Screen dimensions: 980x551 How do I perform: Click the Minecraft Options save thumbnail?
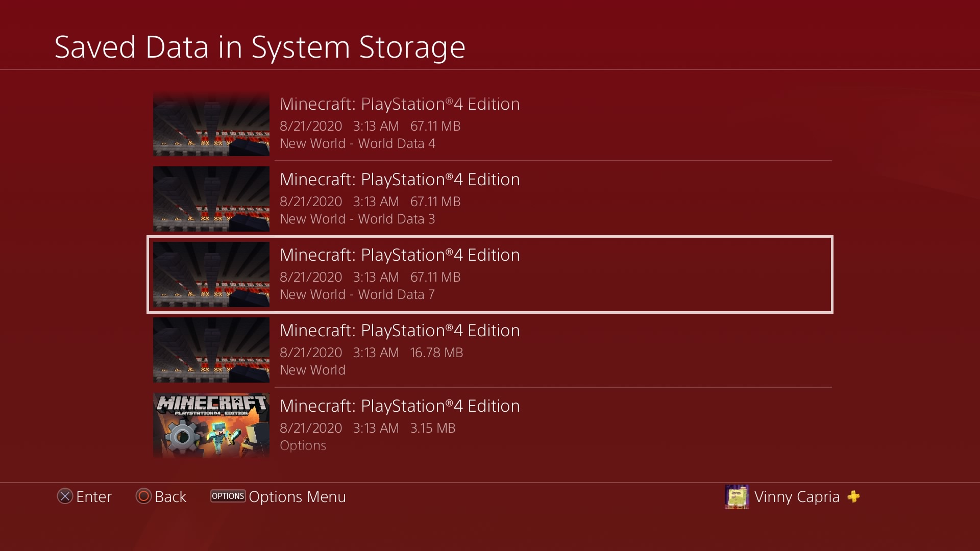point(211,425)
